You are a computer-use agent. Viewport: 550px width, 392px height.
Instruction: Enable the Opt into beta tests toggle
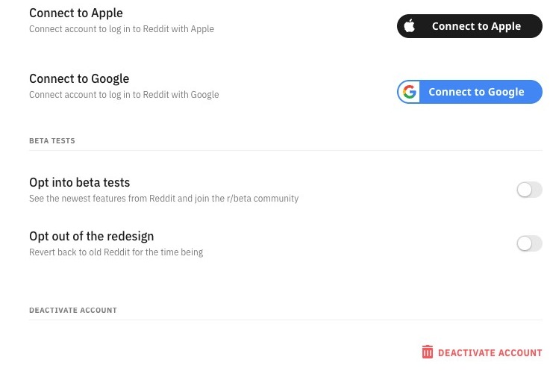529,190
